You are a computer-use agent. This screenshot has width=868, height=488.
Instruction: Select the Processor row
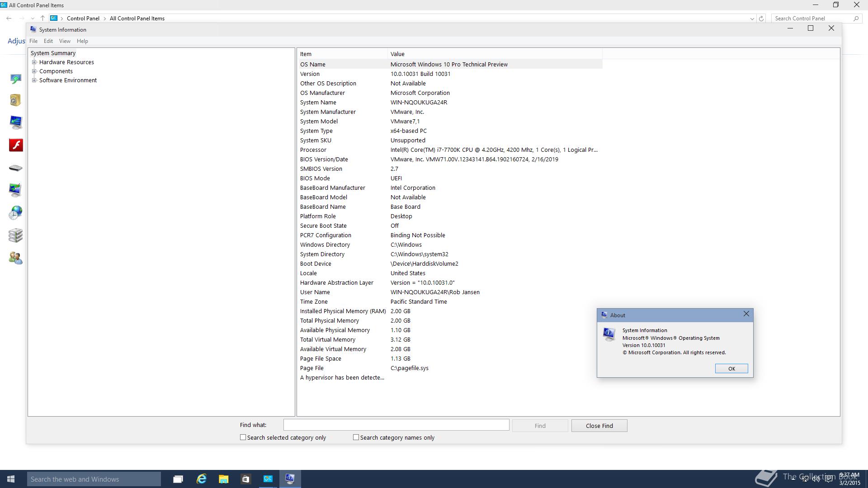(x=450, y=150)
